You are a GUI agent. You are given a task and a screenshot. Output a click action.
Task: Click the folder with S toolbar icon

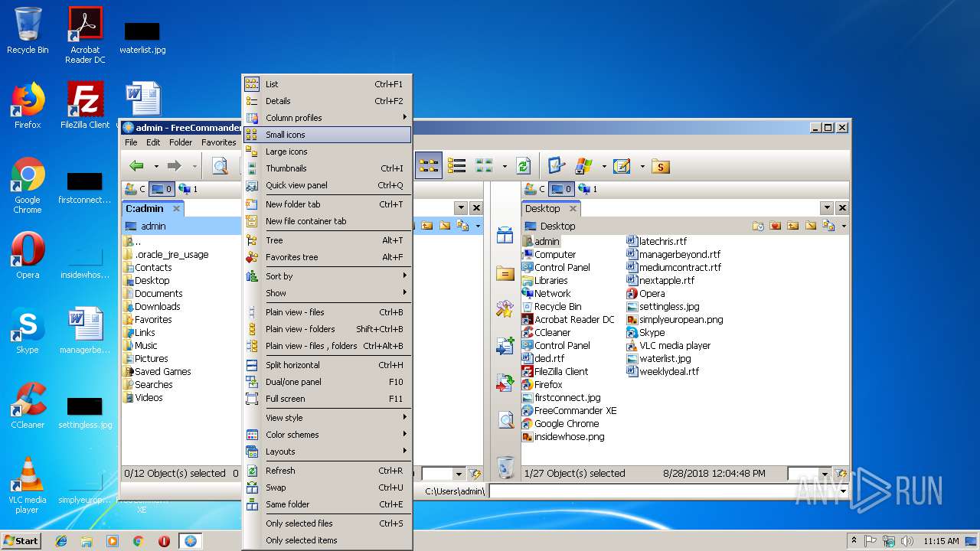[660, 166]
